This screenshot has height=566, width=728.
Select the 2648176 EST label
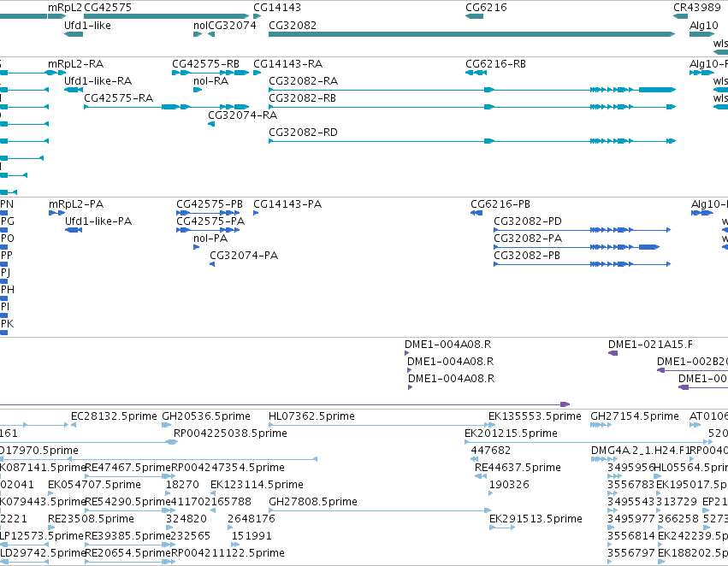pos(252,519)
